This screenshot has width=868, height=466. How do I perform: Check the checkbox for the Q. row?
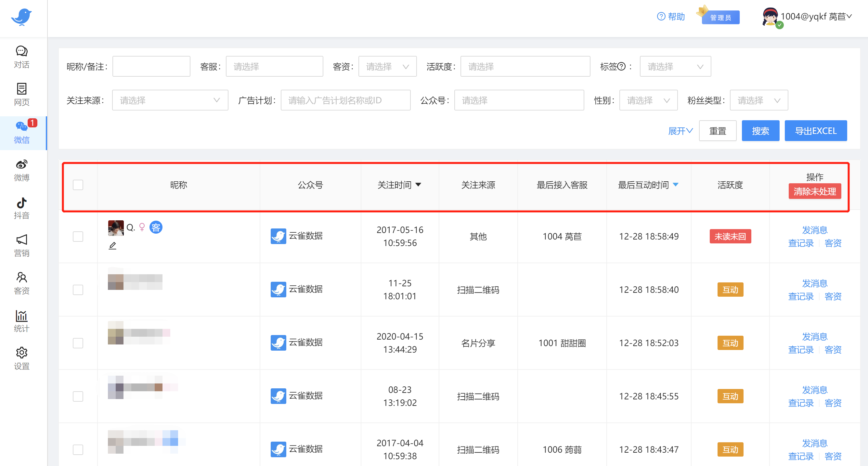pyautogui.click(x=78, y=236)
